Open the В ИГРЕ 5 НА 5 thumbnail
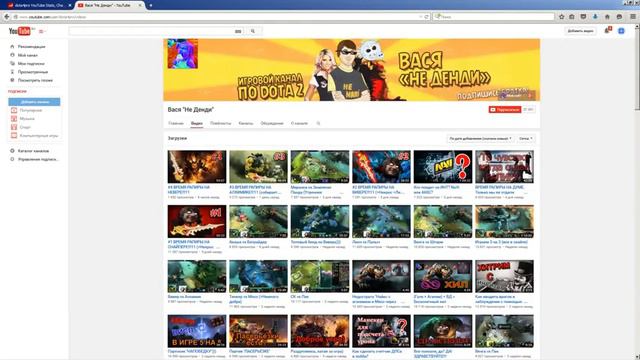640x360 pixels. point(197,331)
